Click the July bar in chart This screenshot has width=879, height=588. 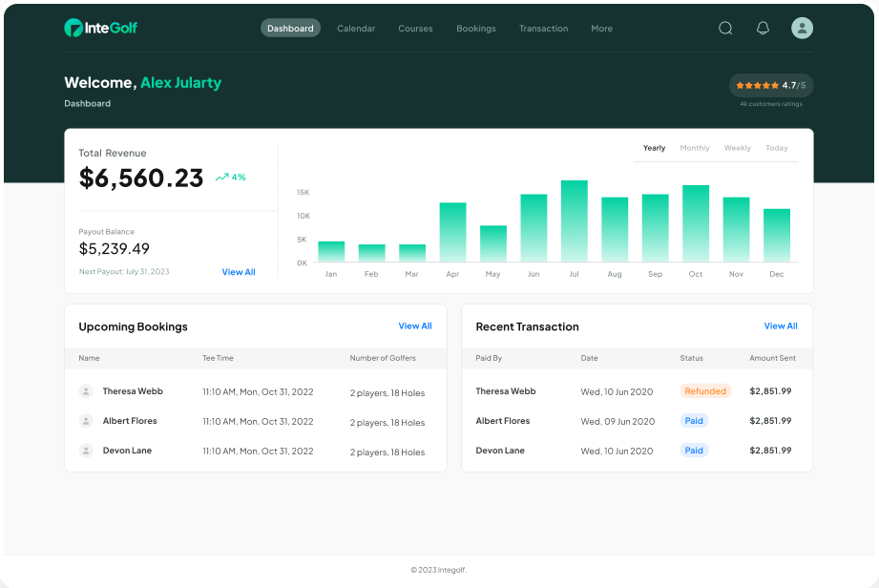click(x=574, y=221)
